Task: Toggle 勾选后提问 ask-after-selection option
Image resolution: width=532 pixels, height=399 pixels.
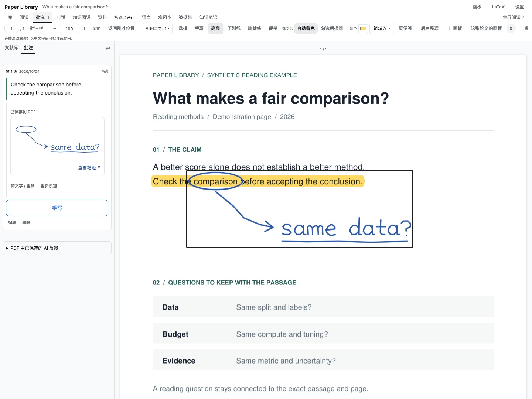Action: (332, 28)
